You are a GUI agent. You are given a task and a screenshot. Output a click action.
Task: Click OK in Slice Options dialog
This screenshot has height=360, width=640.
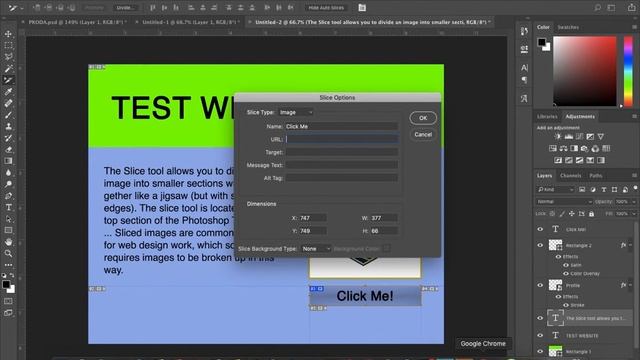(423, 118)
